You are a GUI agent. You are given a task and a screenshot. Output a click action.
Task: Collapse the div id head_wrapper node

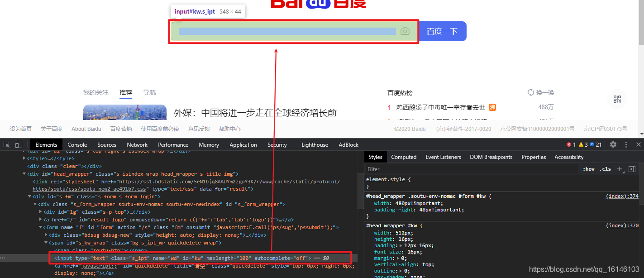click(x=24, y=174)
